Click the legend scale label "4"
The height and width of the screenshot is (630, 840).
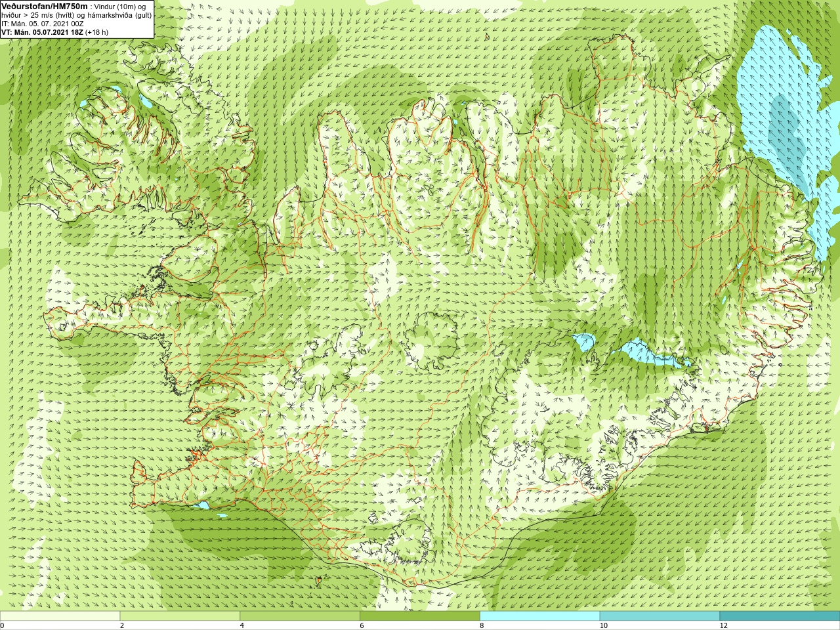pyautogui.click(x=242, y=626)
